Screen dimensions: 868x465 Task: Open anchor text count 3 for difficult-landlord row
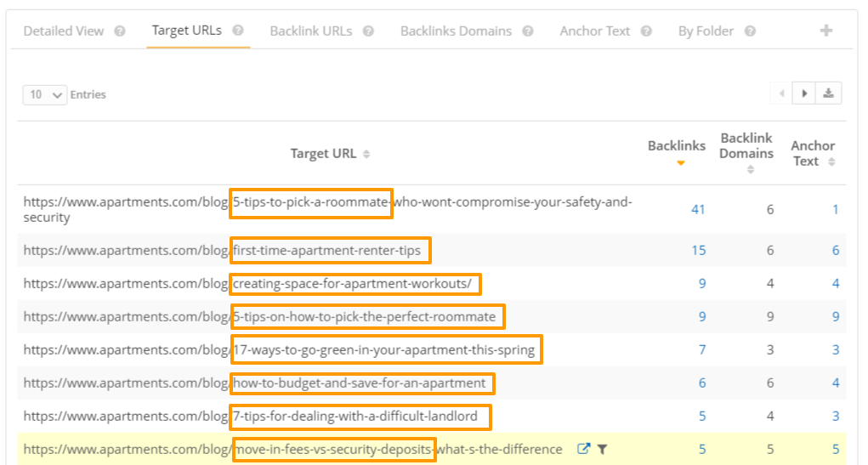(x=836, y=417)
